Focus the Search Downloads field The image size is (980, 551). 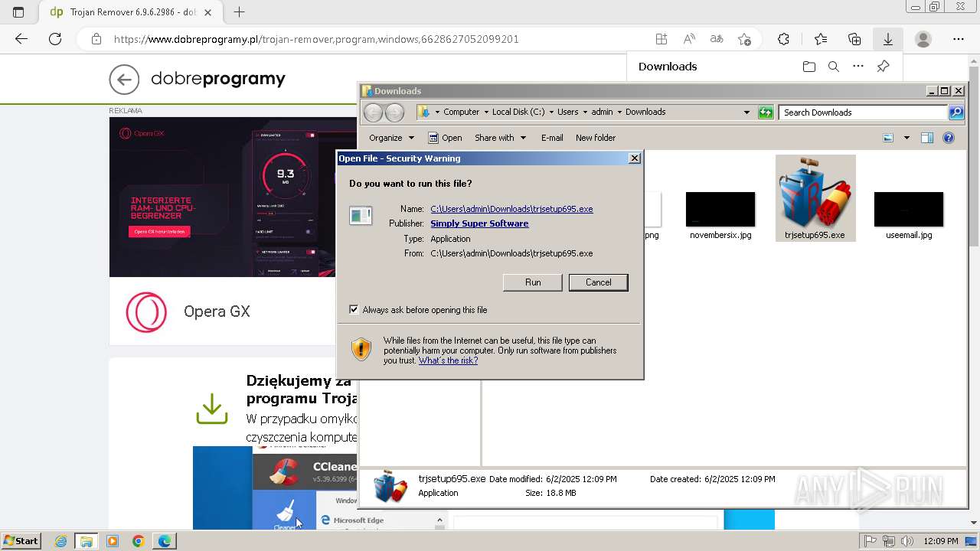point(864,112)
